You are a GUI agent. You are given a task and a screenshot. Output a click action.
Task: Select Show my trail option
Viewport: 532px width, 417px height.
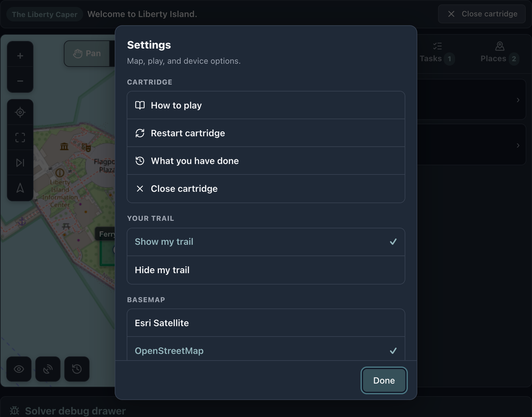click(266, 242)
